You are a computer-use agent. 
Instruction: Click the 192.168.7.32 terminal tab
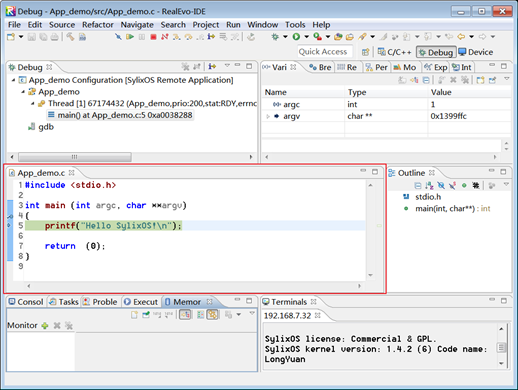click(x=292, y=316)
